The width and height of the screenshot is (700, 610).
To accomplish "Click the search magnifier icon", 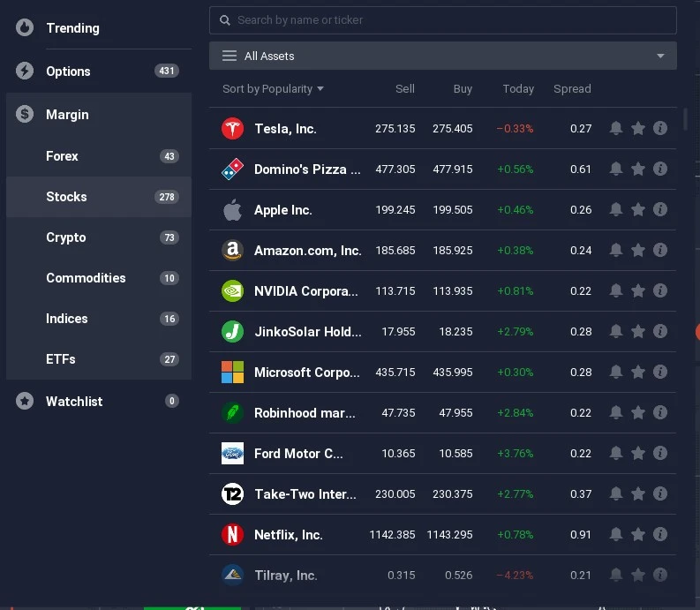I will pos(225,20).
